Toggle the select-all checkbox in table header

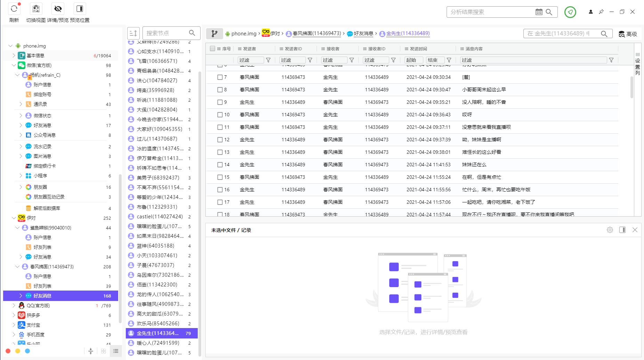tap(212, 49)
